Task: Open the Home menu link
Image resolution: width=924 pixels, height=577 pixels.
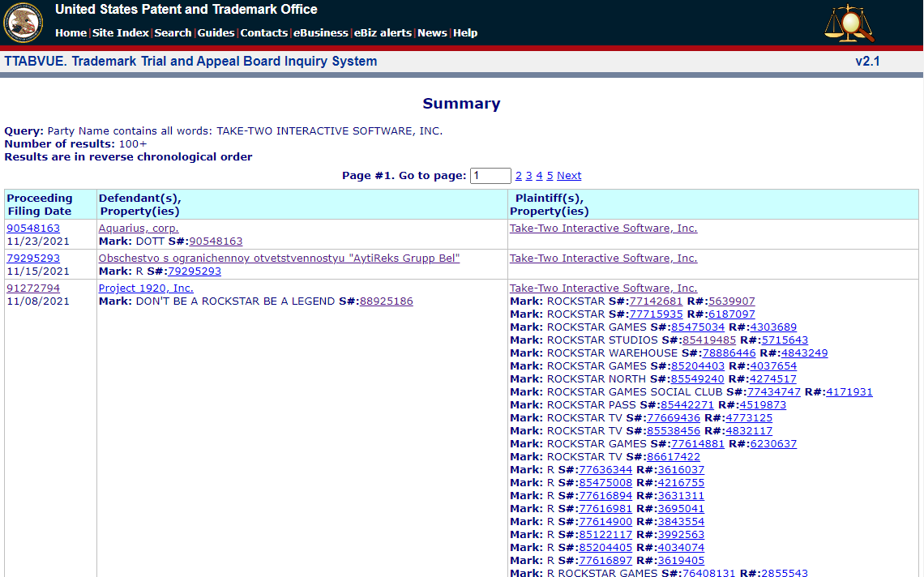Action: [x=71, y=33]
